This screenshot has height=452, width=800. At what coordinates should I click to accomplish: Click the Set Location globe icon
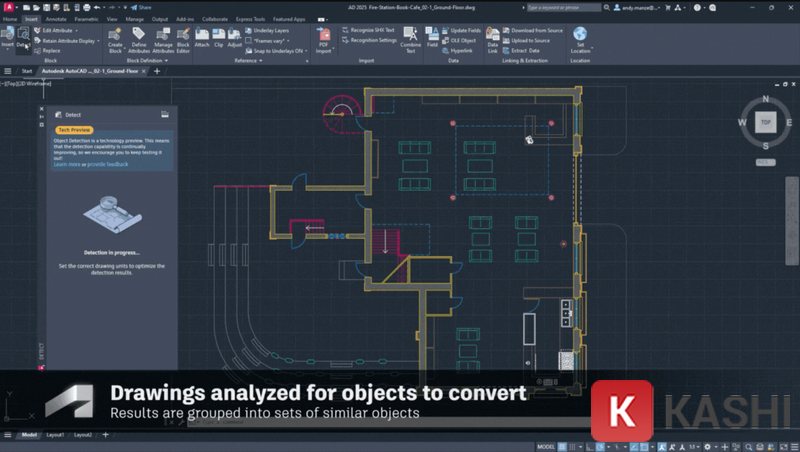click(580, 39)
